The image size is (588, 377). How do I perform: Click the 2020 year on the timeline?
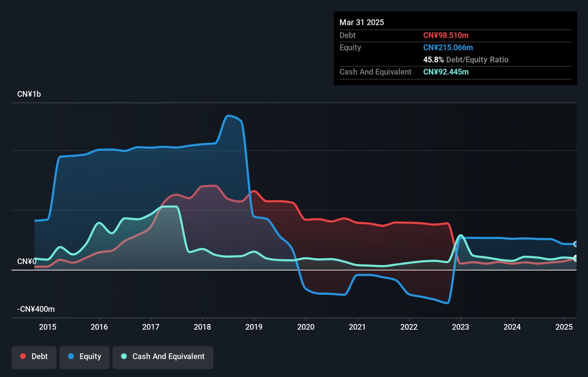[x=306, y=327]
